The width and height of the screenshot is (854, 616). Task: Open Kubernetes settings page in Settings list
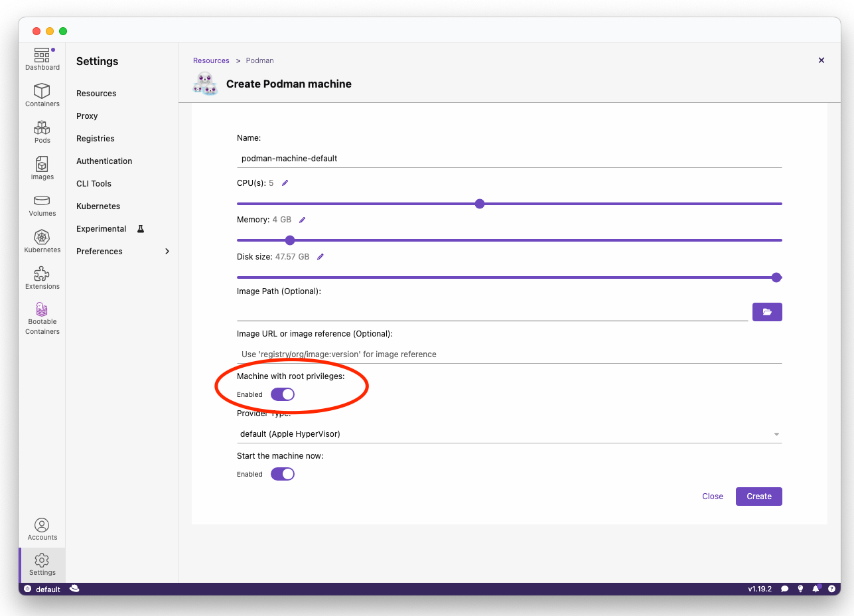(x=98, y=206)
